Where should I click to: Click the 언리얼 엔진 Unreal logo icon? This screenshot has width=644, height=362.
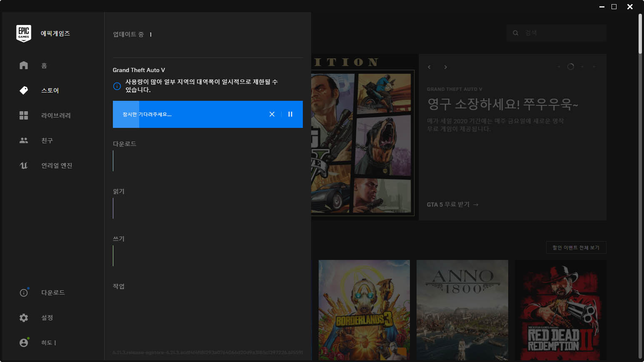pyautogui.click(x=24, y=165)
